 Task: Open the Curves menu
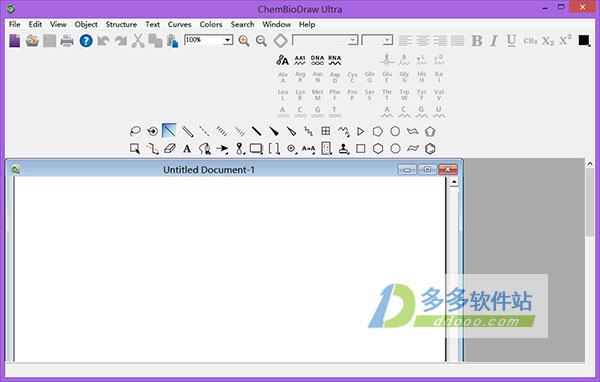point(179,24)
